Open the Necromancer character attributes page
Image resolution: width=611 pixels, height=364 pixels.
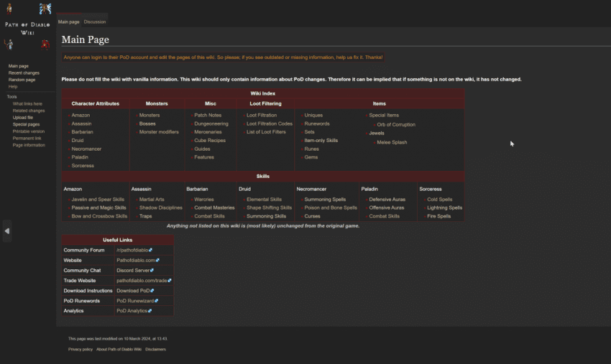coord(86,149)
